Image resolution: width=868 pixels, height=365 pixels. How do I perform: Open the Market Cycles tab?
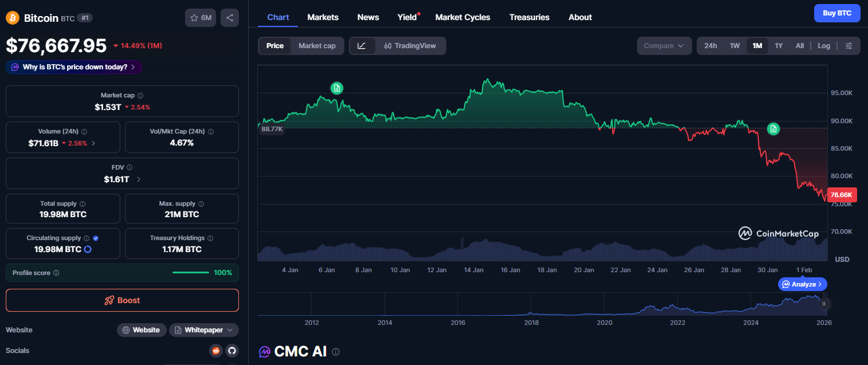(463, 17)
